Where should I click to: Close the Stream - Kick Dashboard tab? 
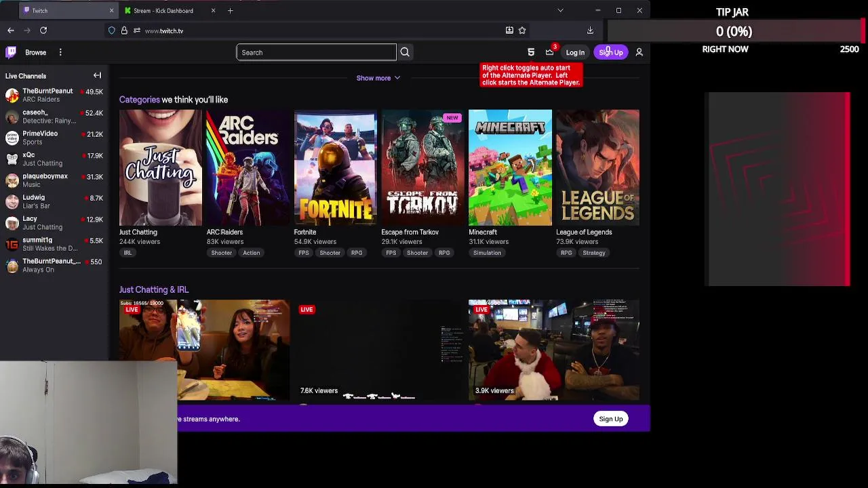coord(213,10)
